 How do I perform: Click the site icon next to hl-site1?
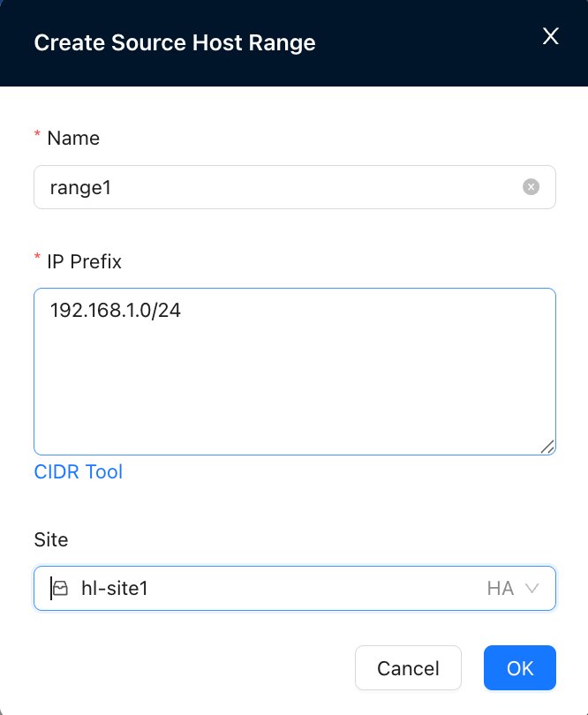click(x=60, y=588)
